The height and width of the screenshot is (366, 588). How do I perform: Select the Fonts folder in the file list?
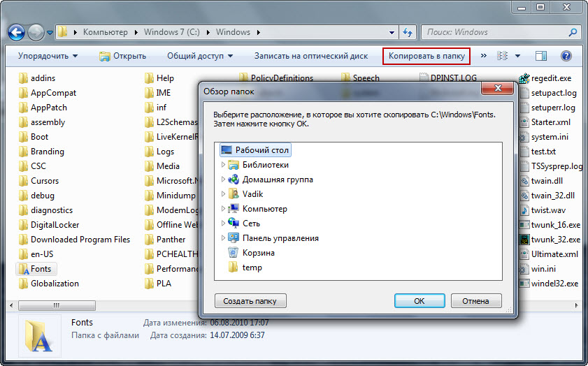pyautogui.click(x=36, y=269)
